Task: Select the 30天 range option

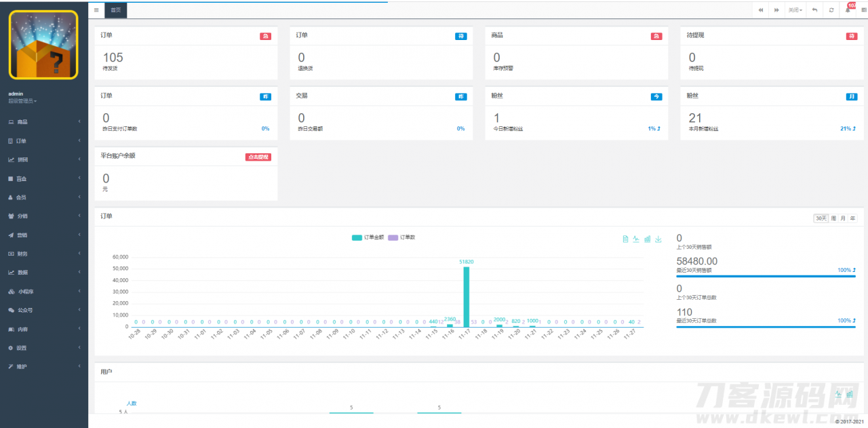Action: pyautogui.click(x=821, y=218)
